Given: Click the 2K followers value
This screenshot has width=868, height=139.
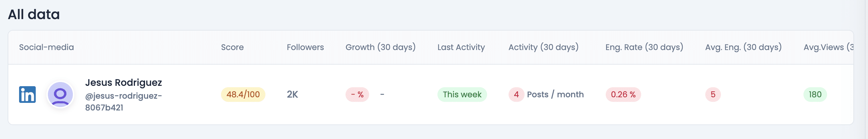Looking at the screenshot, I should (x=292, y=95).
